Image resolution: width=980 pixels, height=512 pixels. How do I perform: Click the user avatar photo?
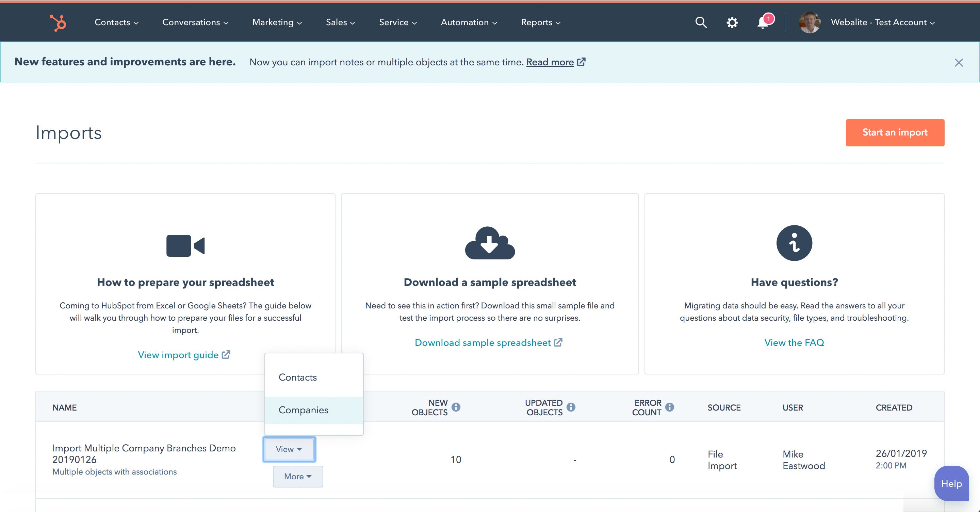click(x=810, y=22)
